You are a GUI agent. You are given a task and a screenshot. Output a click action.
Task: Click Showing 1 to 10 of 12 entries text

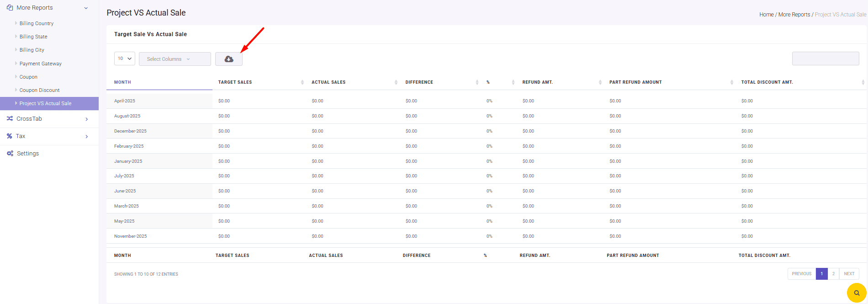pyautogui.click(x=146, y=274)
